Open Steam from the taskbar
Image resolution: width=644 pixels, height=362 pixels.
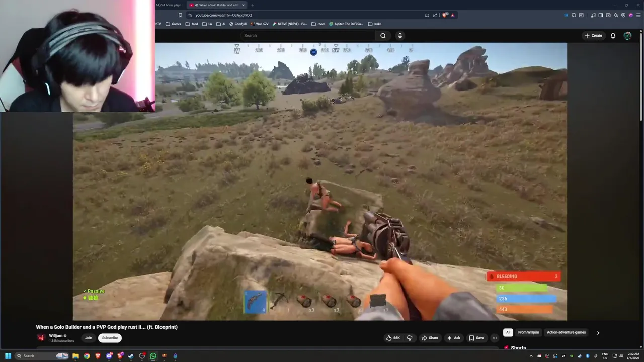[x=131, y=356]
